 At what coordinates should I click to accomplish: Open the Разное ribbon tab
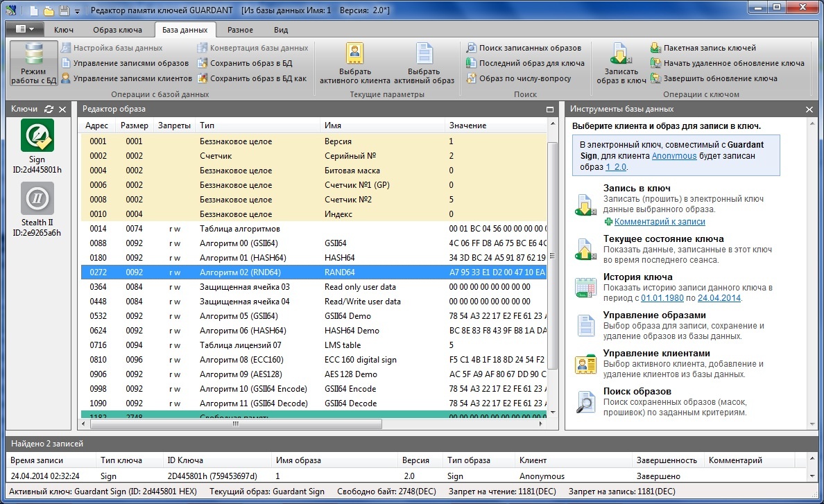[240, 30]
